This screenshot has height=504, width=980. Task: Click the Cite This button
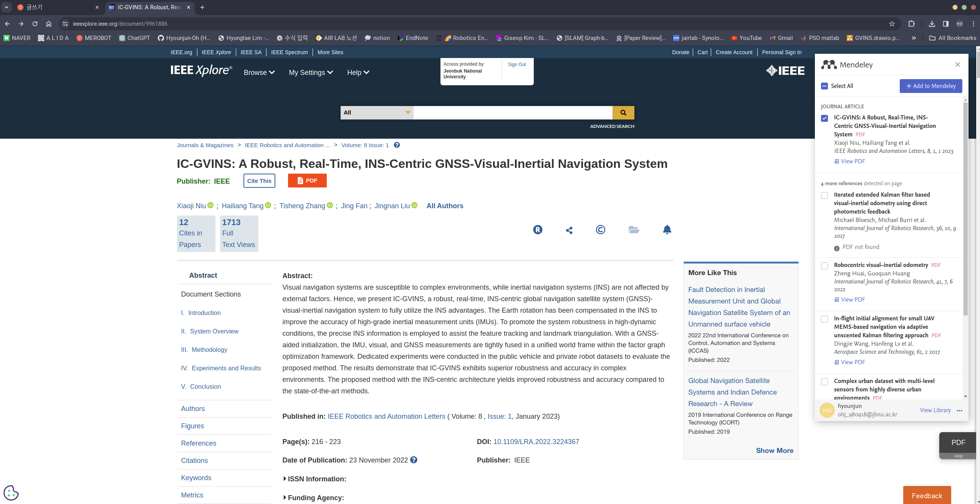(x=259, y=181)
